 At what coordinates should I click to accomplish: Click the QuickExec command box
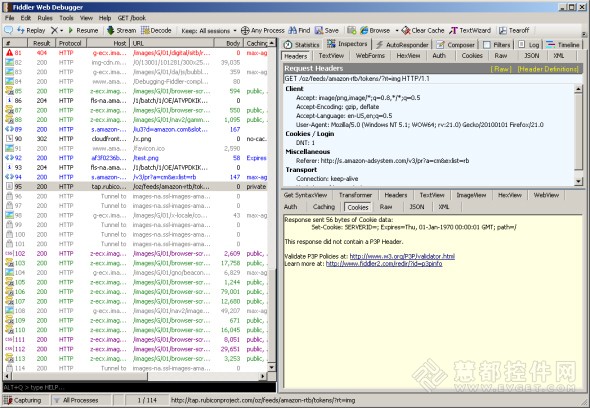[139, 387]
